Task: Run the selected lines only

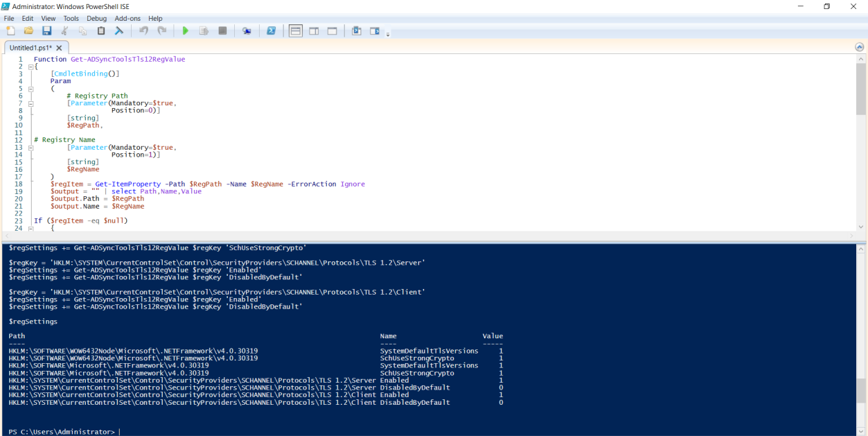Action: click(x=204, y=30)
